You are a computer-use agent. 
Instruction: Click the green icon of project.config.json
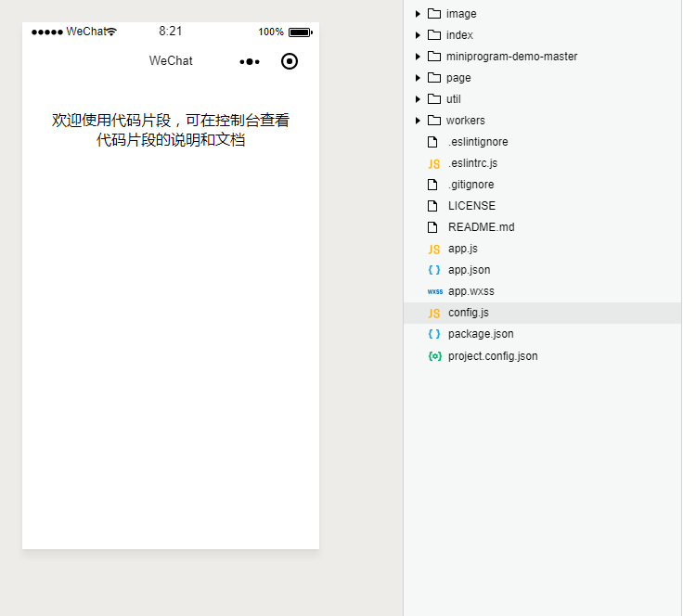[x=435, y=356]
